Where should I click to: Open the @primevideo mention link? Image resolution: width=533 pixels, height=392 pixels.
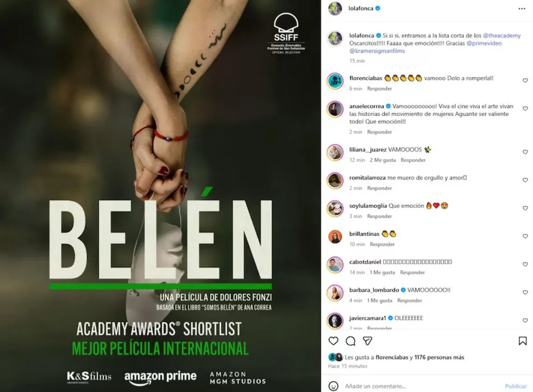(484, 43)
